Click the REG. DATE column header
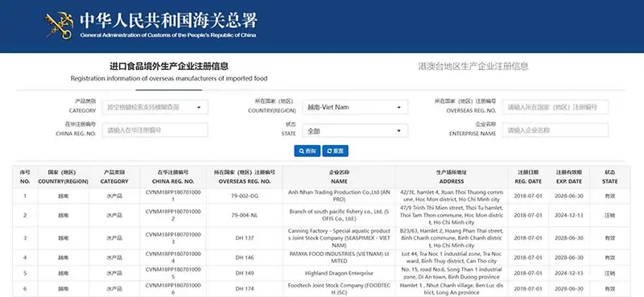 pyautogui.click(x=528, y=177)
